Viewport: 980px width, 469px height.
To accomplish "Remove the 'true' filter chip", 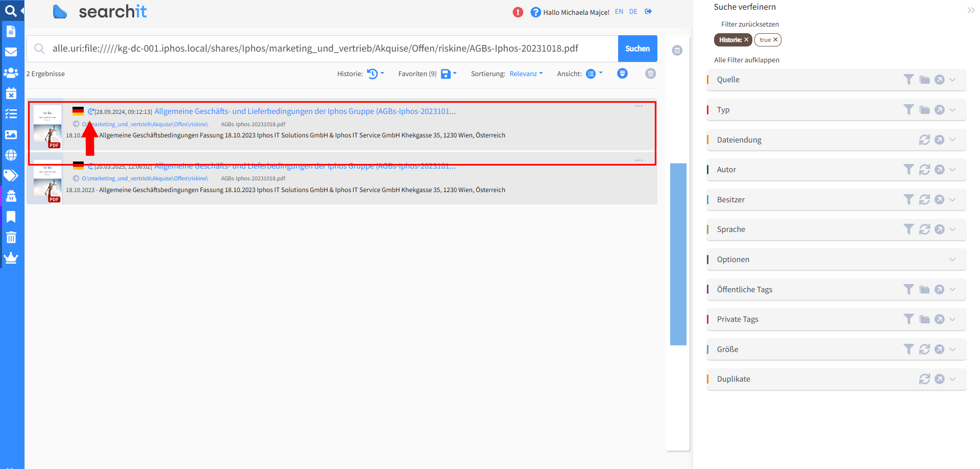I will [x=775, y=40].
